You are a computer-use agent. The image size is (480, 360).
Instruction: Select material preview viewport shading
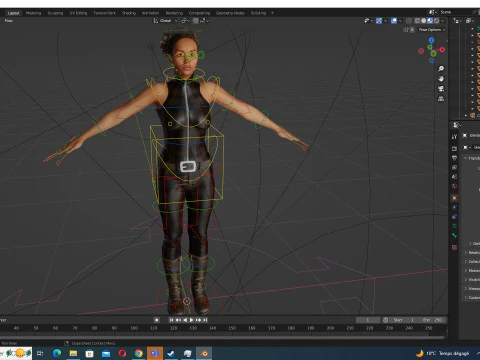point(430,21)
